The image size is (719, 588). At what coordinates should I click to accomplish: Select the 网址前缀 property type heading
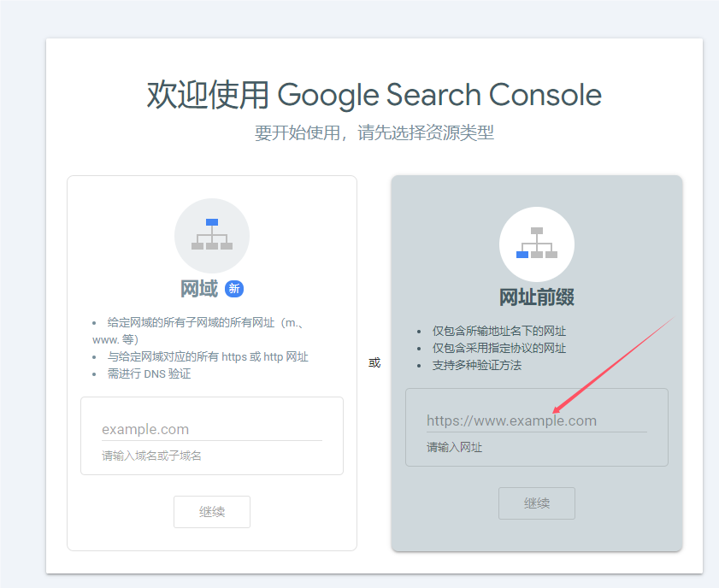(x=536, y=297)
